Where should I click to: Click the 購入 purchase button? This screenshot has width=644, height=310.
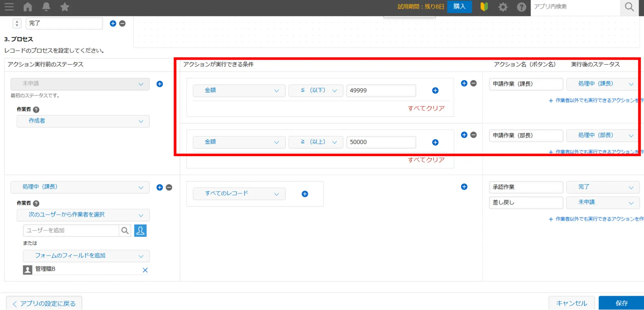point(459,7)
